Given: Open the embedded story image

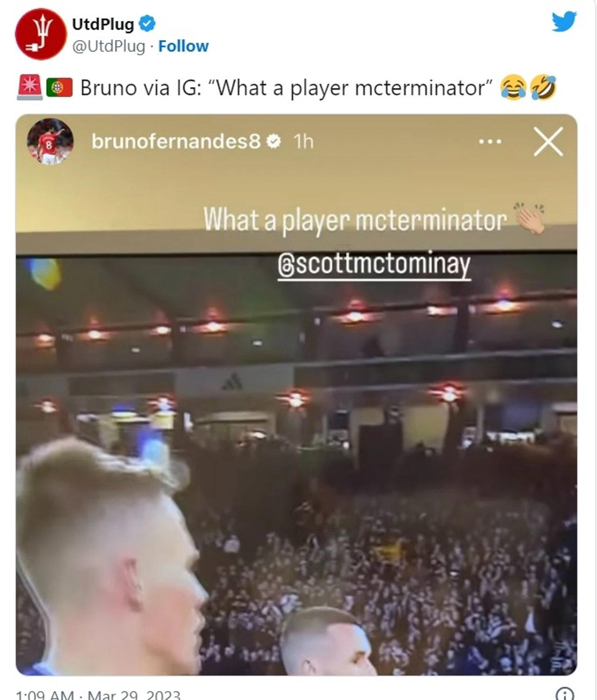Looking at the screenshot, I should 296,395.
